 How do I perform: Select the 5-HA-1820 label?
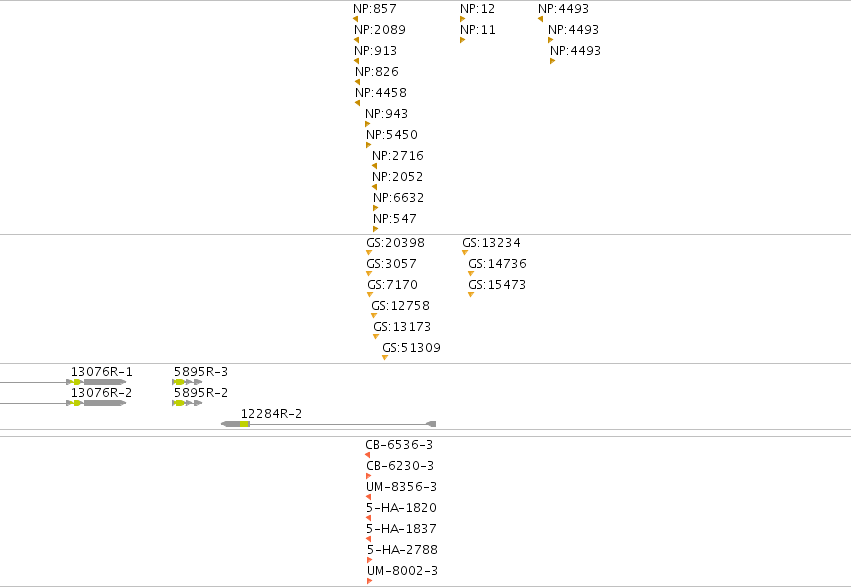click(401, 508)
